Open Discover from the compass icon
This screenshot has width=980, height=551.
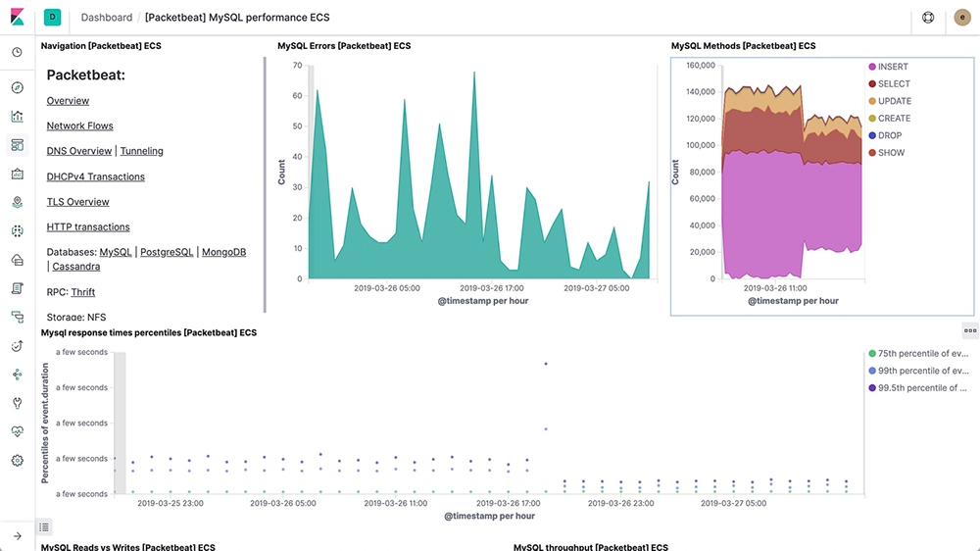pyautogui.click(x=17, y=87)
